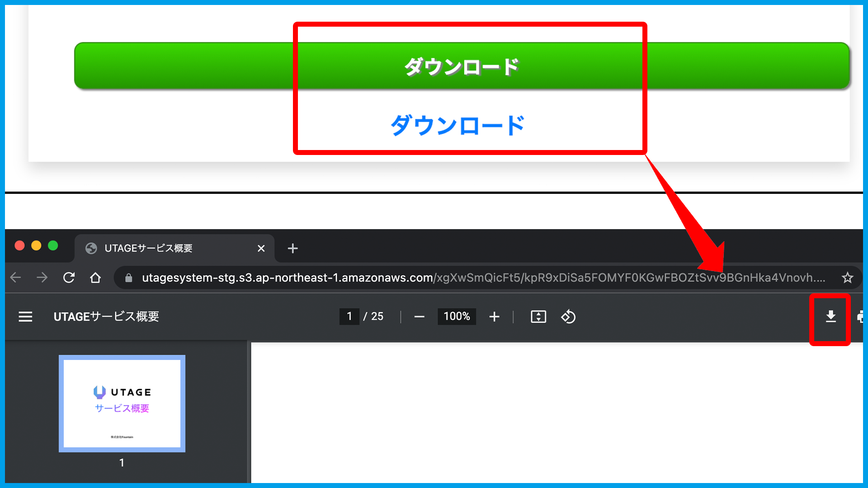Viewport: 868px width, 488px height.
Task: Go to the browser home page
Action: (95, 277)
